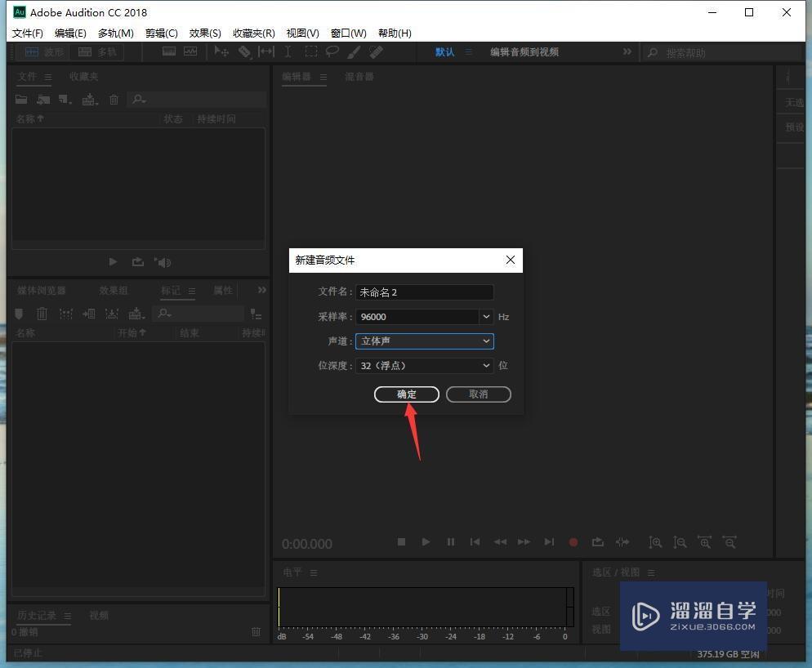The image size is (812, 668).
Task: Select the Move tool
Action: 221,51
